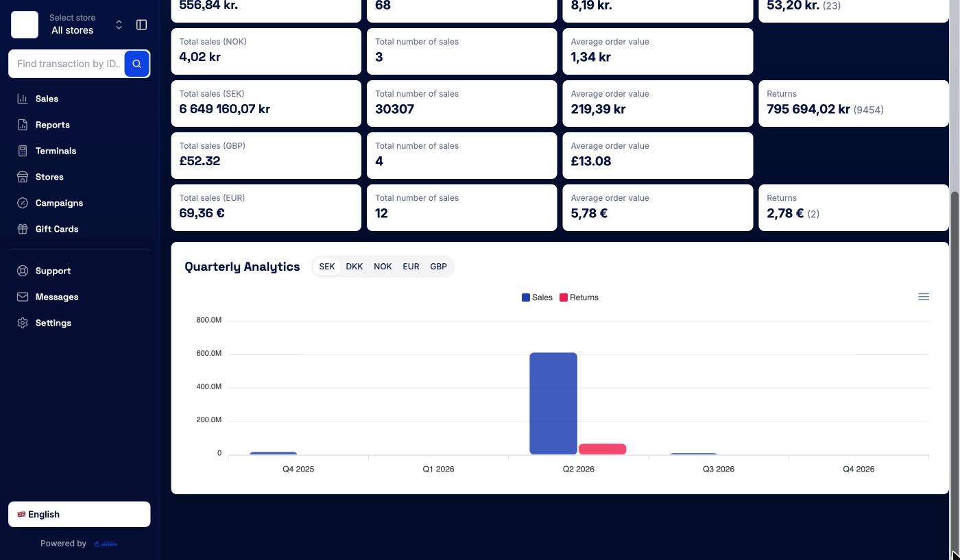Open the English language selector
Screen dimensions: 960x560
click(80, 515)
